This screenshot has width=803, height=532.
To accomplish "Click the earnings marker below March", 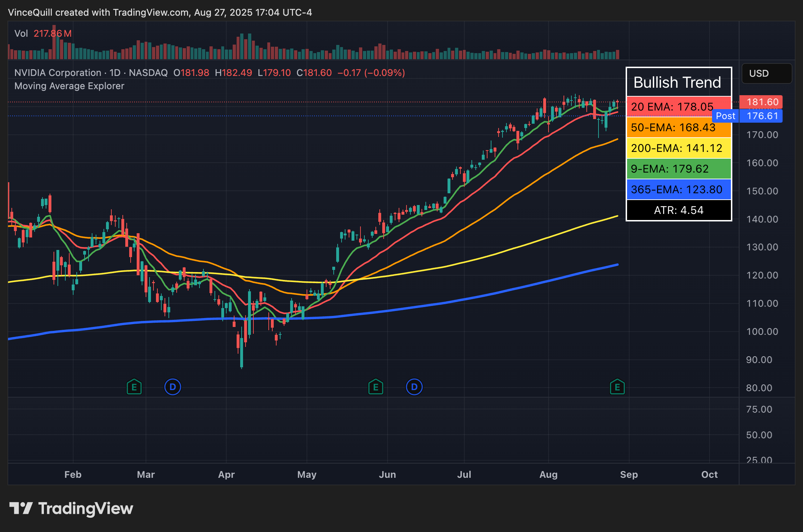I will click(x=135, y=387).
